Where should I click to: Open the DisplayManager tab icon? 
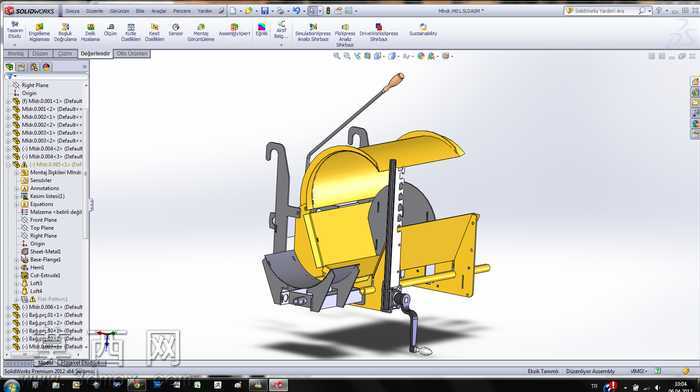46,67
